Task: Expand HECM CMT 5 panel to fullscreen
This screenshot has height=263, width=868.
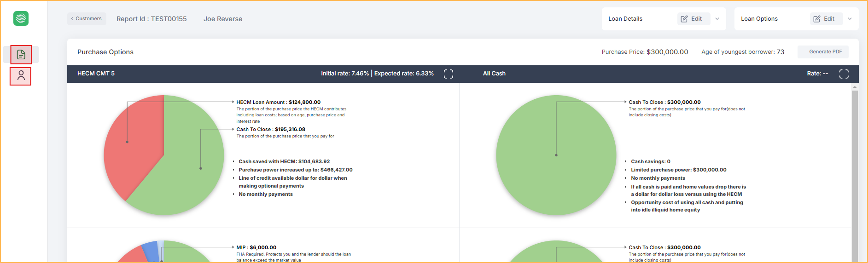Action: point(449,74)
